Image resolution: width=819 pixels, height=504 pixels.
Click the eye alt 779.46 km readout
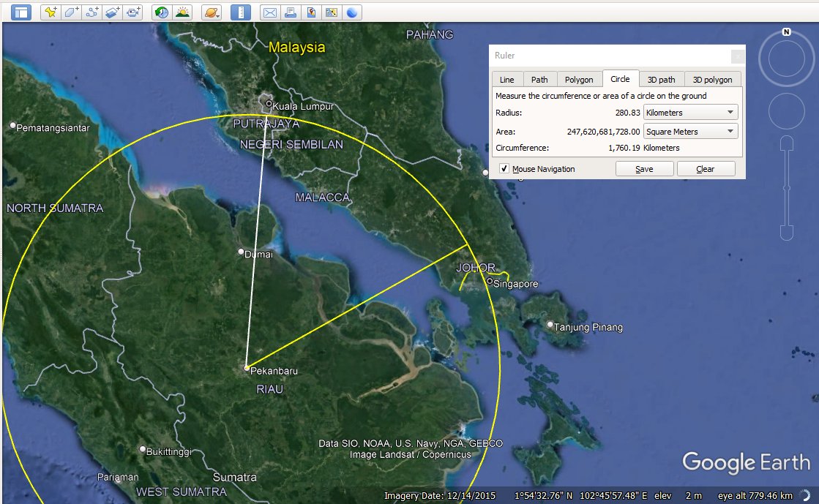tap(755, 496)
